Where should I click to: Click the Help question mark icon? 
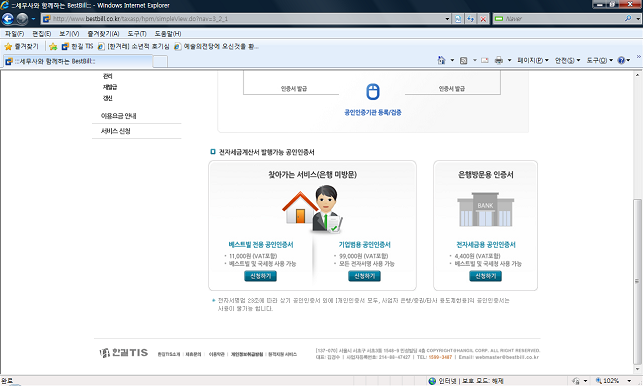621,60
